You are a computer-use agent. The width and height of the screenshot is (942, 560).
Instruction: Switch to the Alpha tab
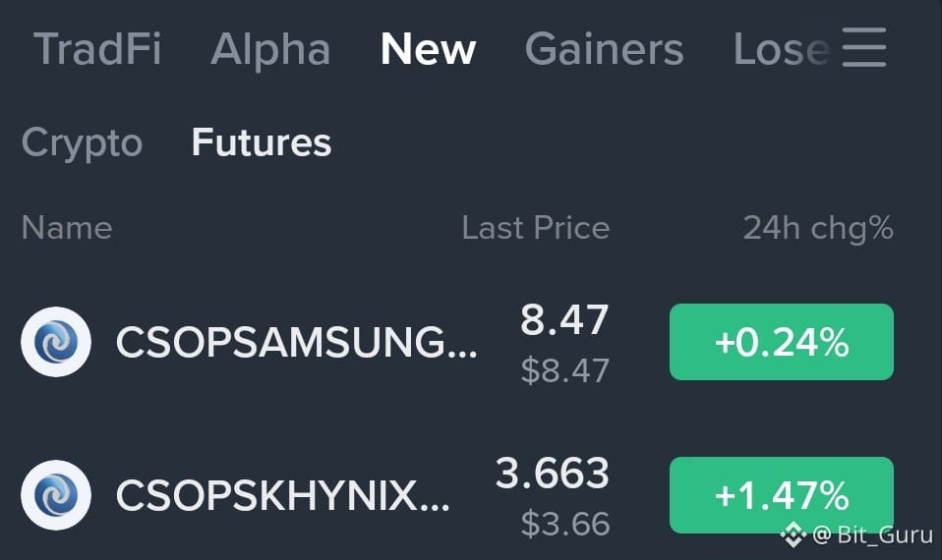pos(270,48)
